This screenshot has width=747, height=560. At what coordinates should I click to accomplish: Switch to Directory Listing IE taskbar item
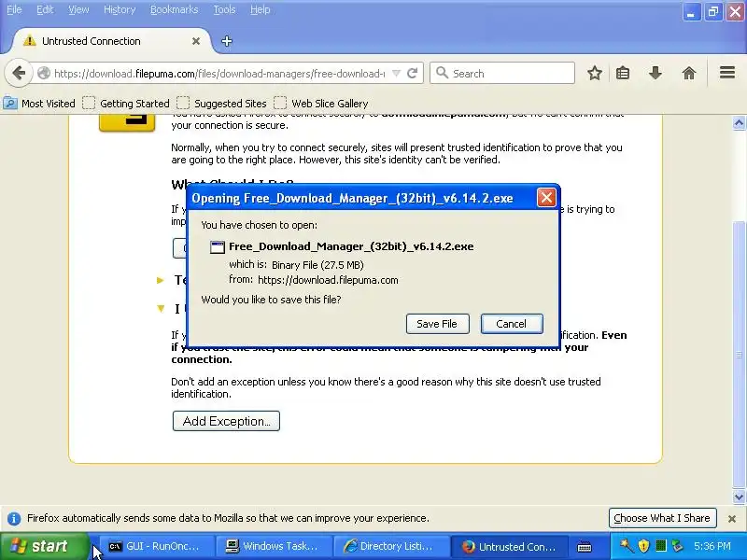(x=389, y=546)
